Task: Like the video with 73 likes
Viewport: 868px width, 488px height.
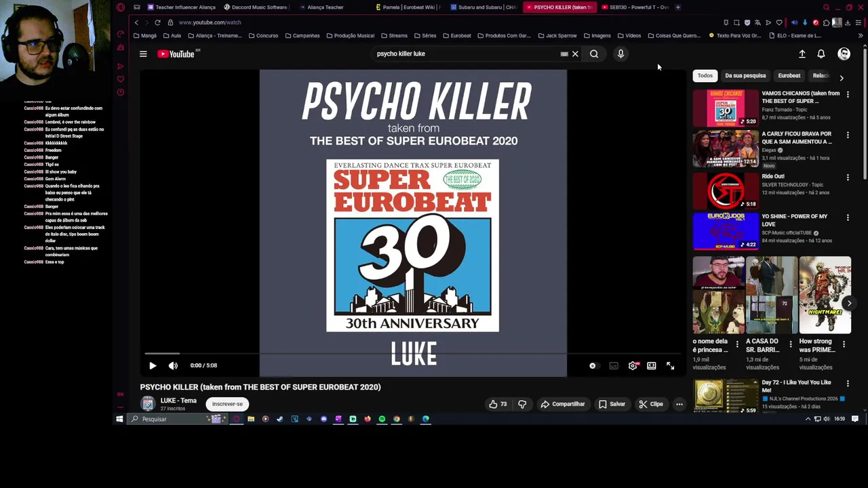Action: coord(498,404)
